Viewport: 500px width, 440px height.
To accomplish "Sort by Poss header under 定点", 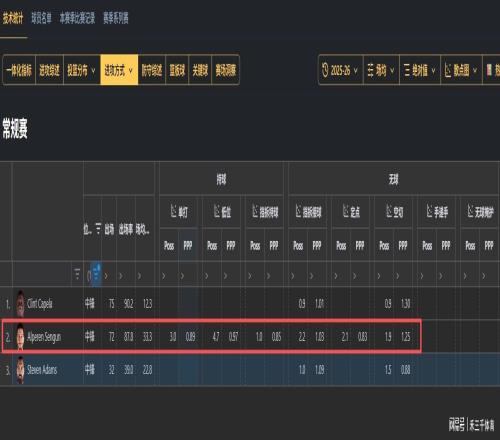I will coord(341,246).
